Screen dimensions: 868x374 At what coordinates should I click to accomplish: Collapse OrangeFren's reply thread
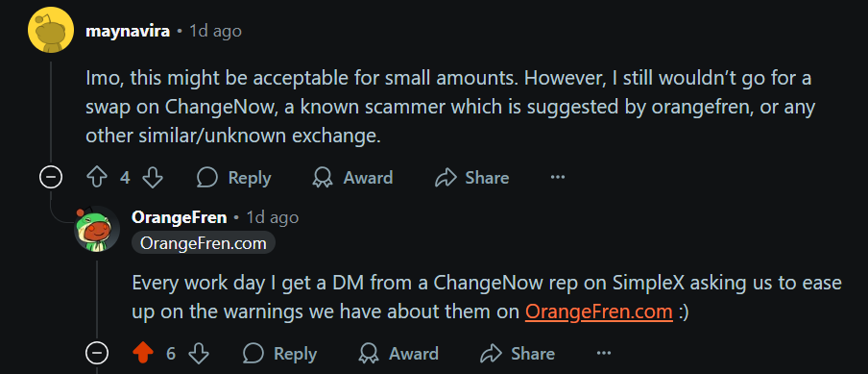coord(96,354)
